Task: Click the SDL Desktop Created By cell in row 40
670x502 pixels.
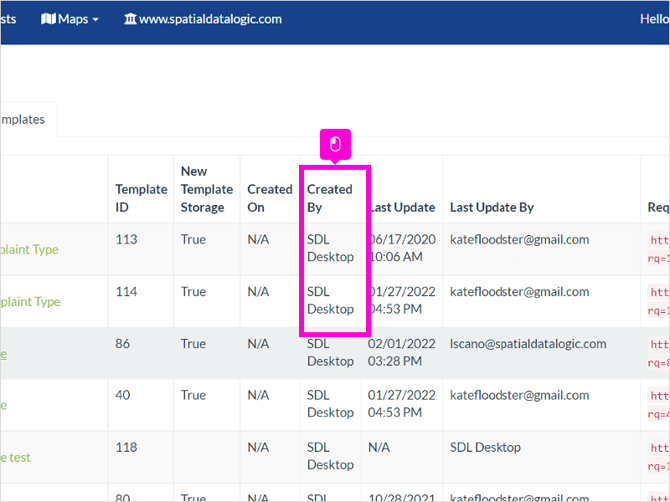Action: [330, 404]
